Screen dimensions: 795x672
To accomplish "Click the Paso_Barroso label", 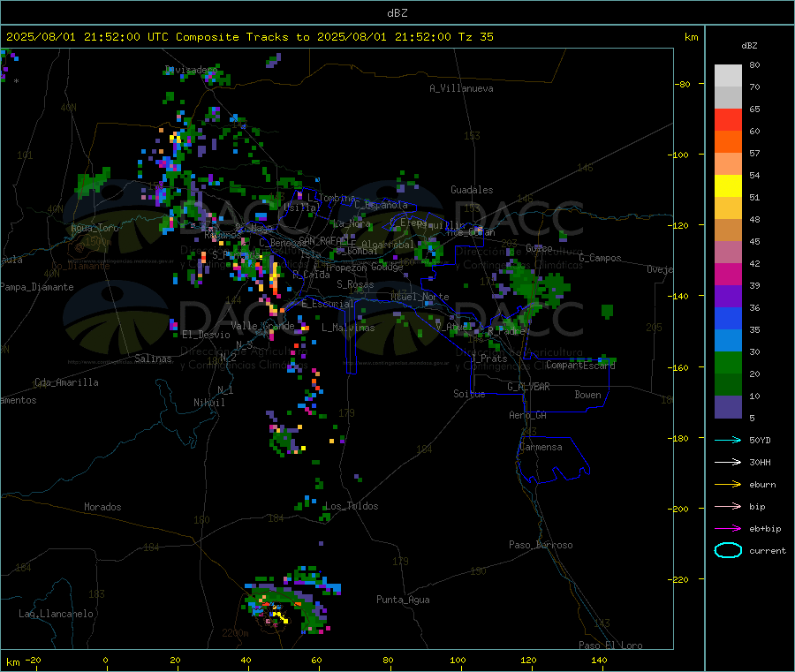I will tap(541, 545).
